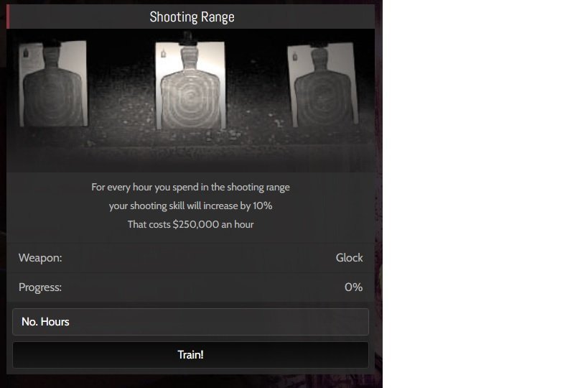Focus the No. Hours input field

(x=190, y=322)
